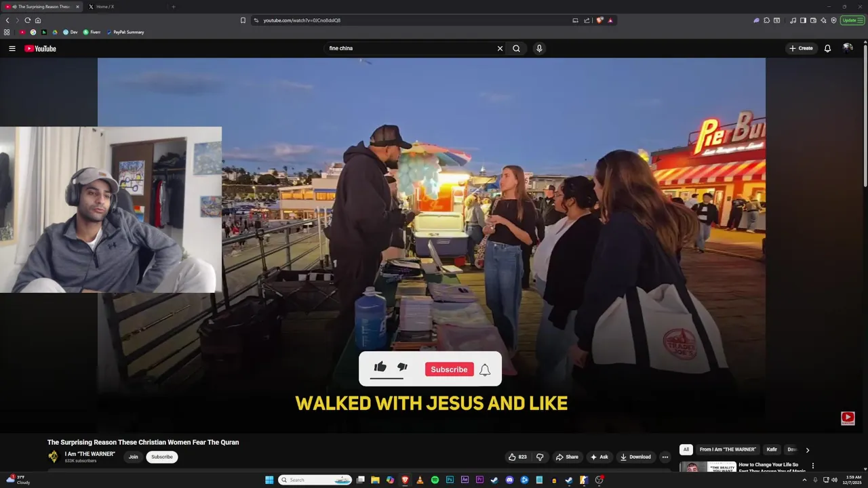Open the Brave VPN shield icon

833,20
